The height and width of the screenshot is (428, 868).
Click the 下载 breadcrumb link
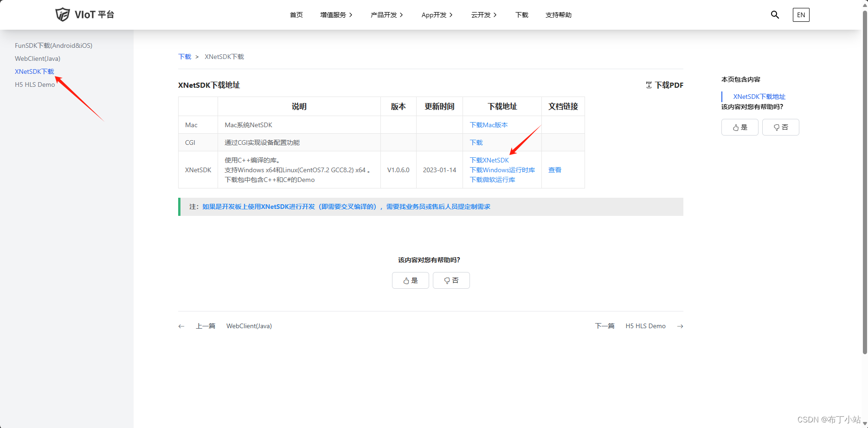click(x=185, y=57)
